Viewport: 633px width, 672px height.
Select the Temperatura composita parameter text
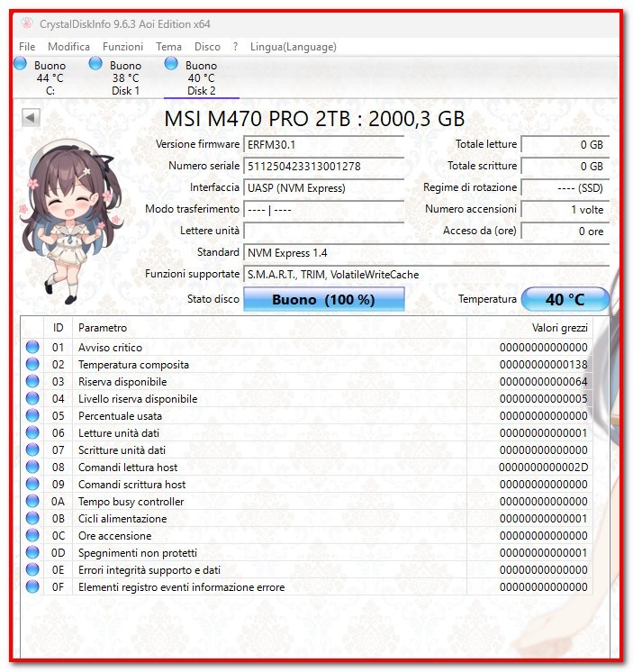click(x=133, y=365)
